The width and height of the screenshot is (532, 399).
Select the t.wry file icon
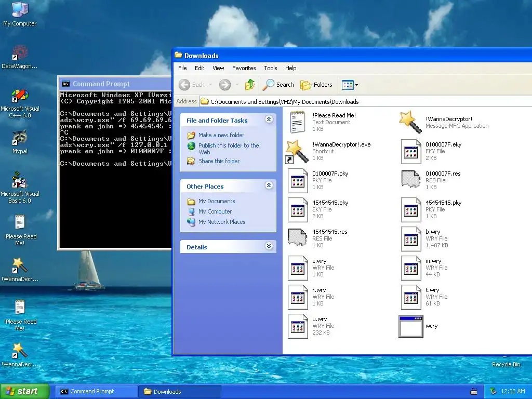[411, 297]
